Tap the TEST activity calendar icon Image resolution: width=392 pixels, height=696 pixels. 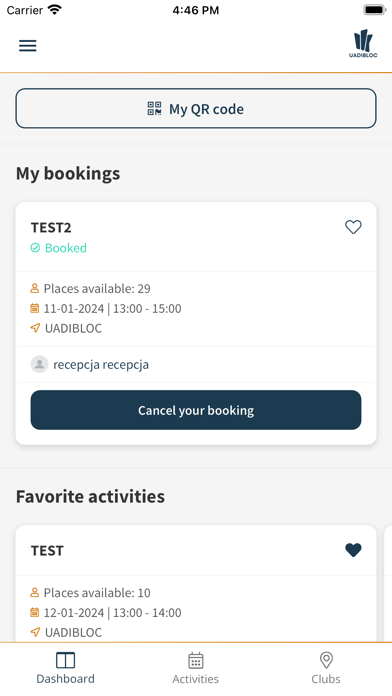[35, 613]
